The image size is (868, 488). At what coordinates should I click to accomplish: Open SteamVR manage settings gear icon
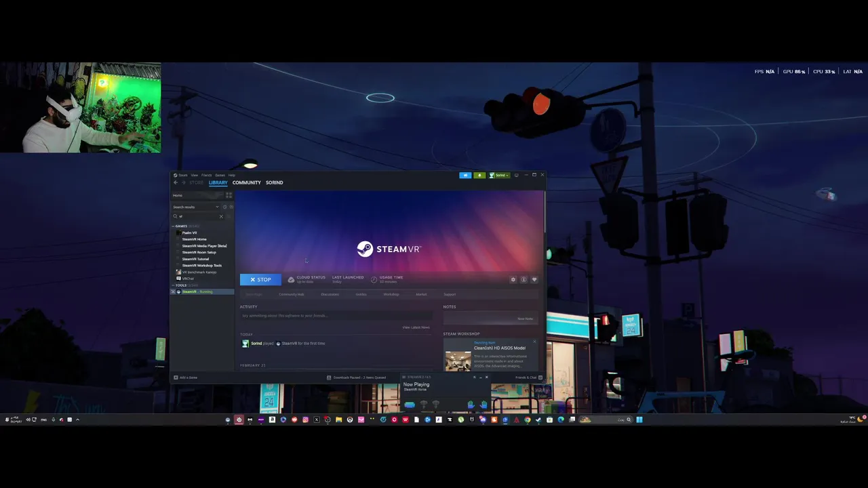[x=513, y=279]
